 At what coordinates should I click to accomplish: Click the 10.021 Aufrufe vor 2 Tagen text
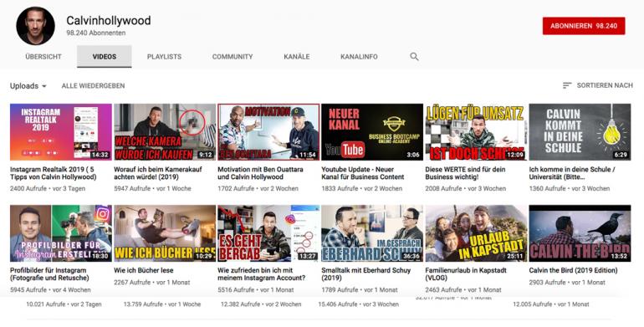tap(64, 304)
